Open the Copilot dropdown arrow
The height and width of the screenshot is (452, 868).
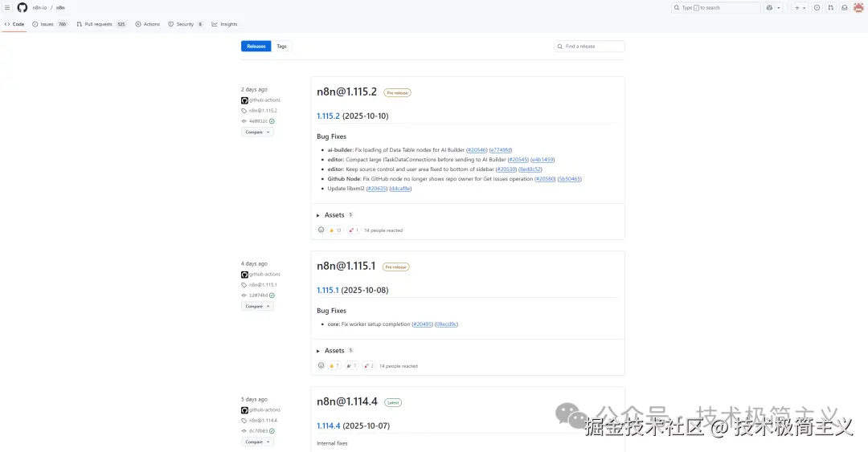778,8
